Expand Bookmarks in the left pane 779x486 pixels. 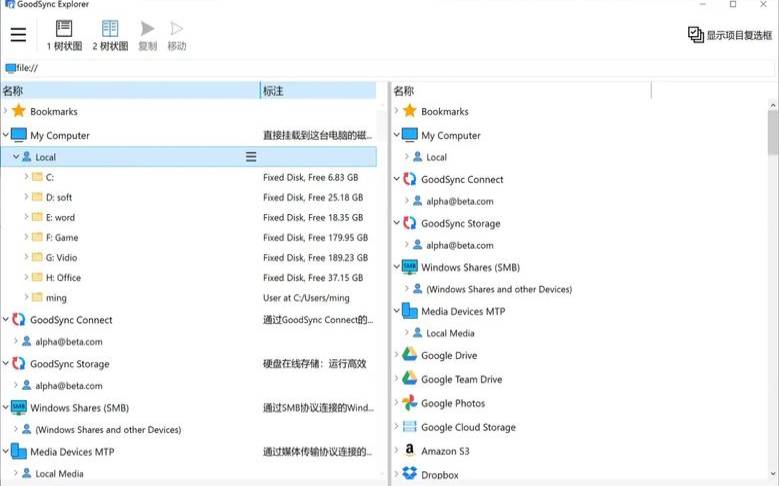[x=5, y=111]
